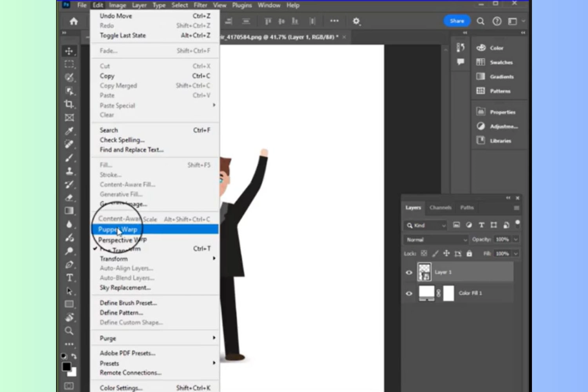Viewport: 588px width, 392px height.
Task: Toggle layer filtering switch
Action: [x=517, y=224]
